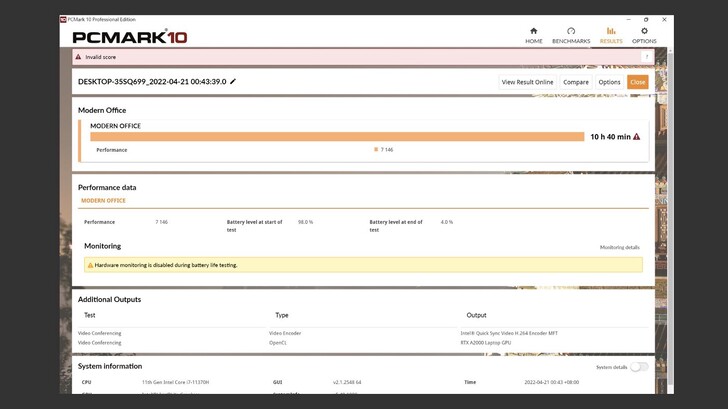Close the result with orange Close button

coord(637,82)
